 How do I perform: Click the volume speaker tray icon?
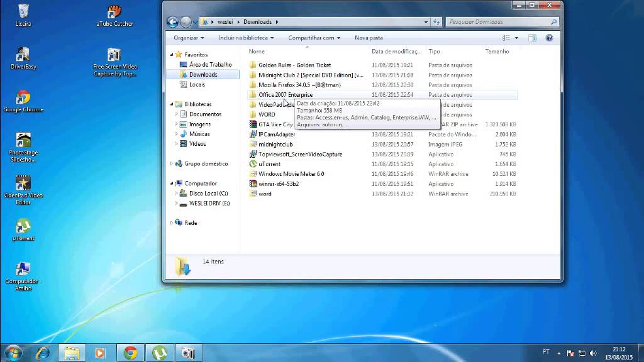pyautogui.click(x=593, y=353)
